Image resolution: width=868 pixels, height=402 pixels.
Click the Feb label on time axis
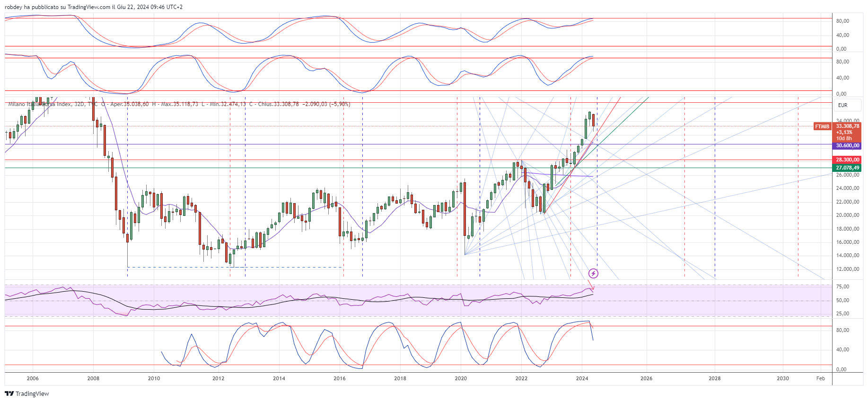[x=821, y=378]
